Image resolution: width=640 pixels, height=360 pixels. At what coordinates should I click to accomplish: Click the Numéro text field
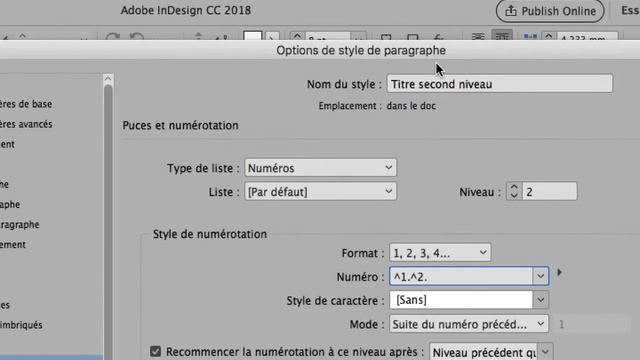461,277
